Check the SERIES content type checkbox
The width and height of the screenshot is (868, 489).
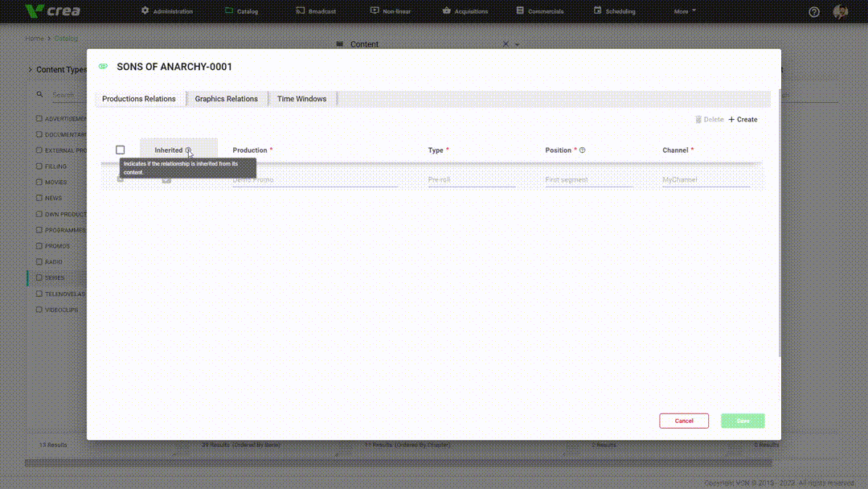(x=39, y=277)
